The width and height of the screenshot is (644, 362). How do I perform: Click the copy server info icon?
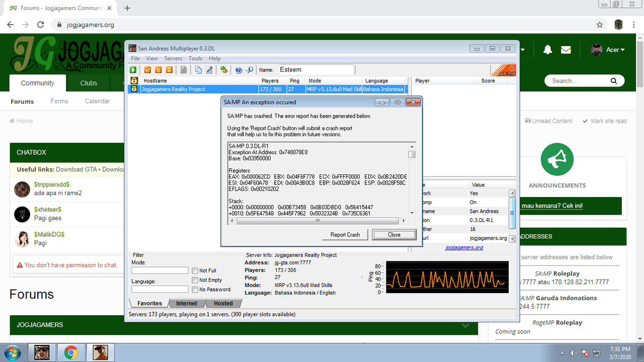click(x=198, y=70)
